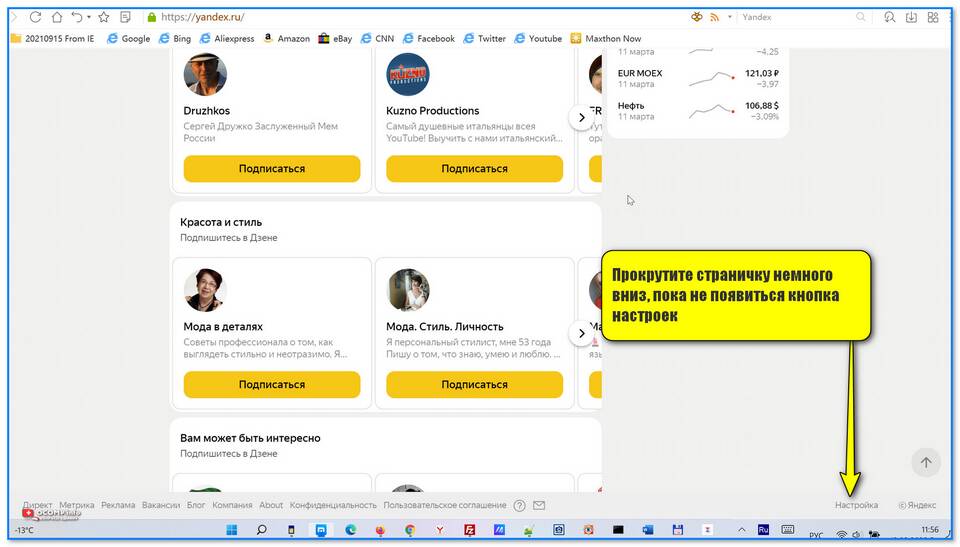Open the Настройка settings link
Image resolution: width=960 pixels, height=547 pixels.
(x=857, y=505)
